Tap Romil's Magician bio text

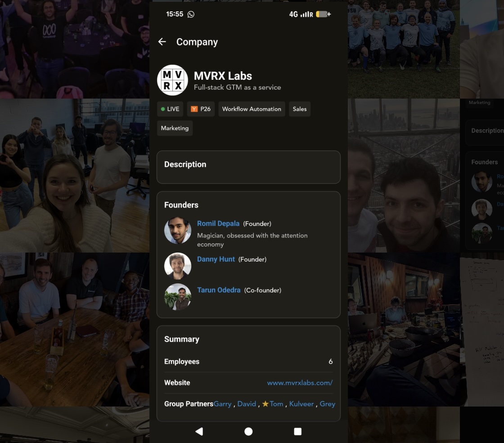[252, 240]
